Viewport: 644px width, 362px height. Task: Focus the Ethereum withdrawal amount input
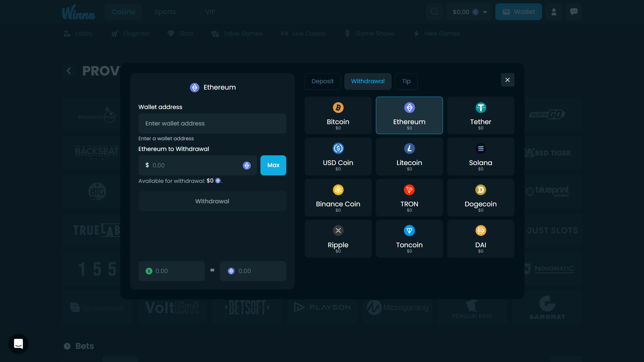(196, 165)
